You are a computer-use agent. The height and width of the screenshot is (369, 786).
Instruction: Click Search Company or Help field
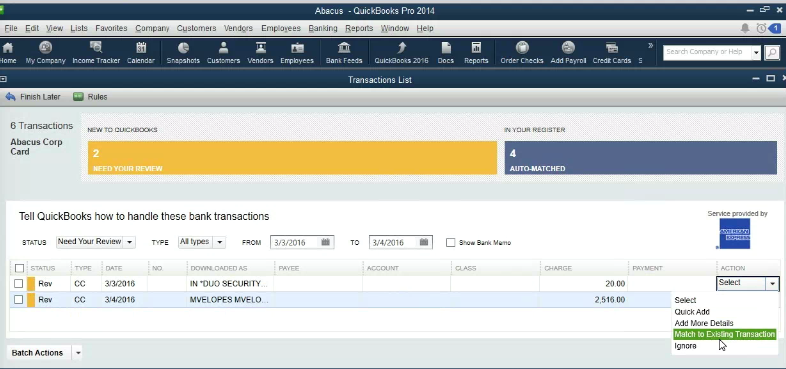[x=707, y=52]
